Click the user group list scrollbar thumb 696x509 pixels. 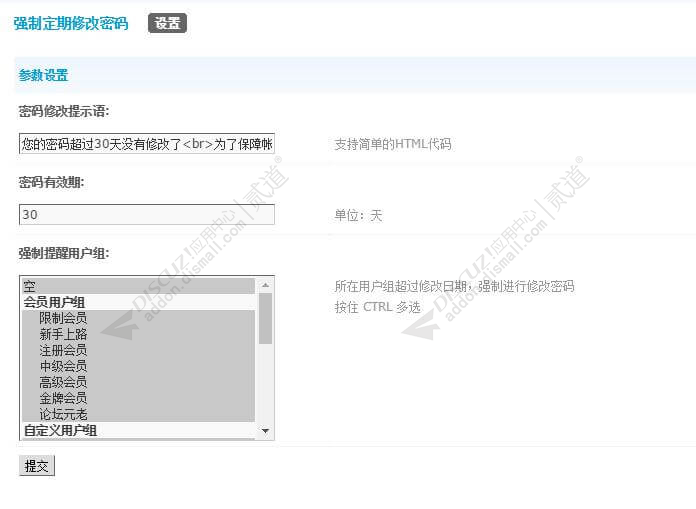tap(265, 318)
